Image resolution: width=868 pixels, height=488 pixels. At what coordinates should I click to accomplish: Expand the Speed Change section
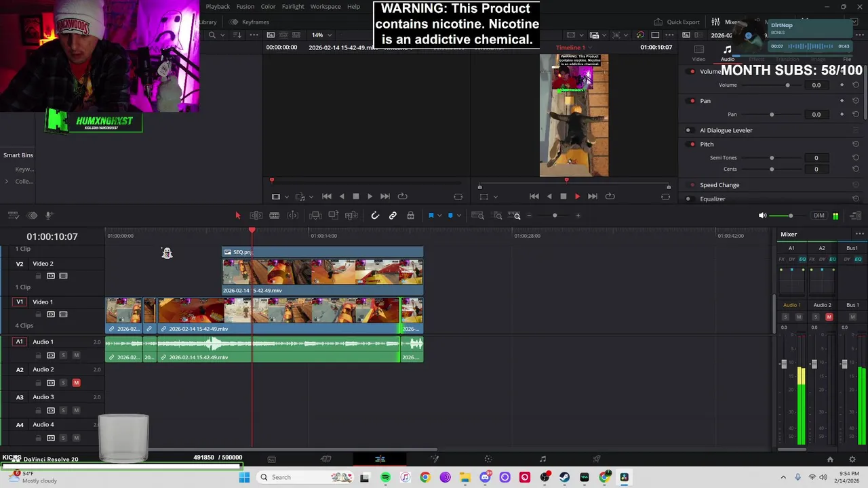(x=719, y=185)
